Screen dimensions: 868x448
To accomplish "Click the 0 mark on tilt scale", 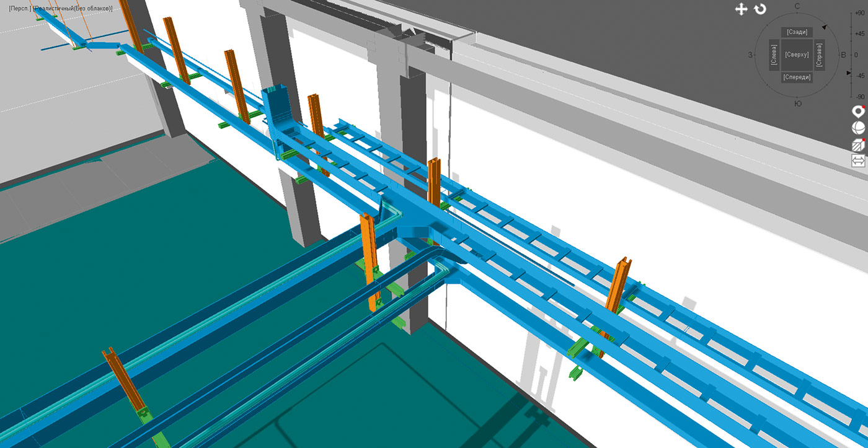I will point(859,55).
